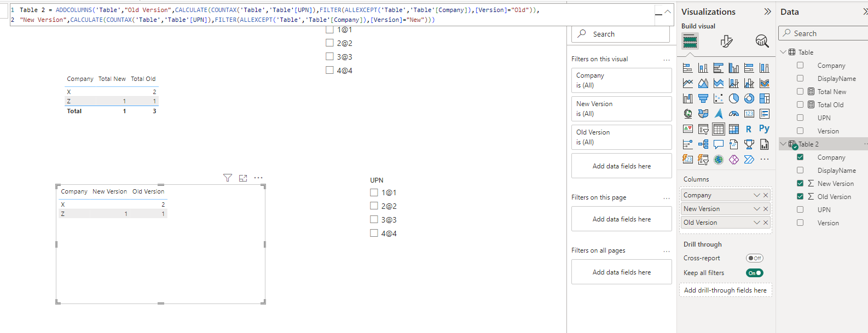This screenshot has height=333, width=868.
Task: Select the Metrics trophy visual
Action: [x=749, y=144]
